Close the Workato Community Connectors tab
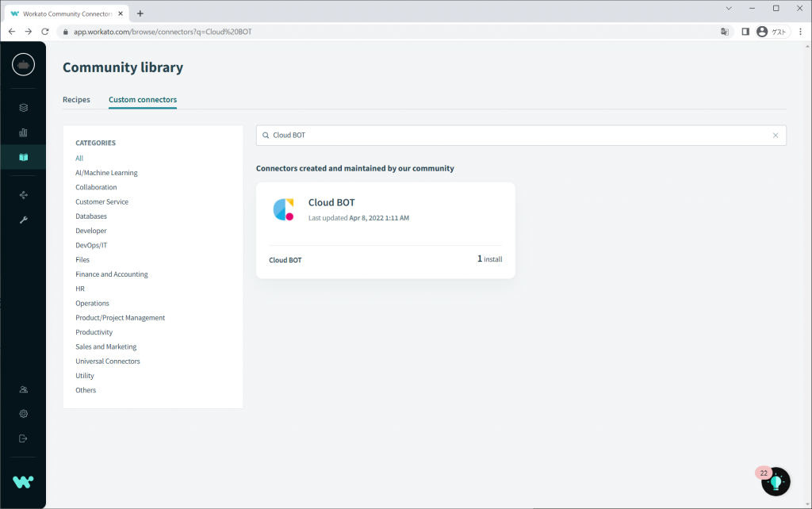Image resolution: width=812 pixels, height=509 pixels. (121, 14)
